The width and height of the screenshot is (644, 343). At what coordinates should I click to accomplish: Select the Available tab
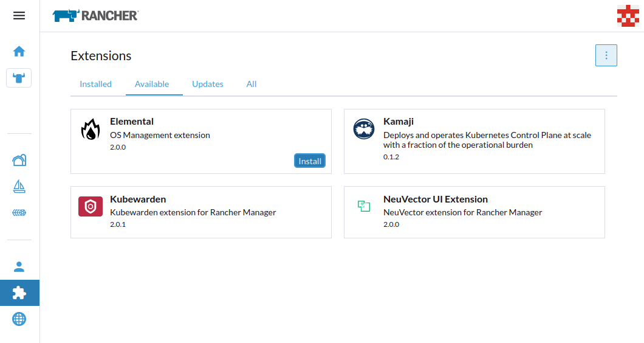coord(152,84)
